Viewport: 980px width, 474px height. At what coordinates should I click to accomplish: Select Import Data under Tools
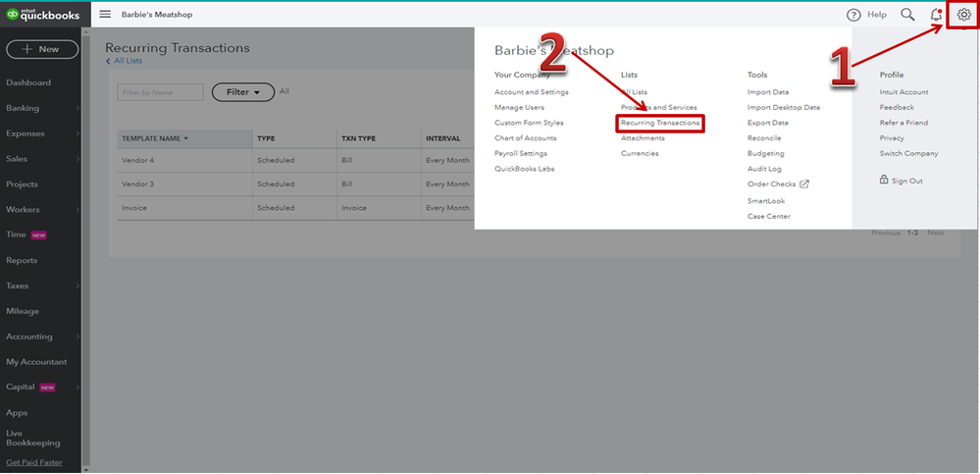point(768,92)
